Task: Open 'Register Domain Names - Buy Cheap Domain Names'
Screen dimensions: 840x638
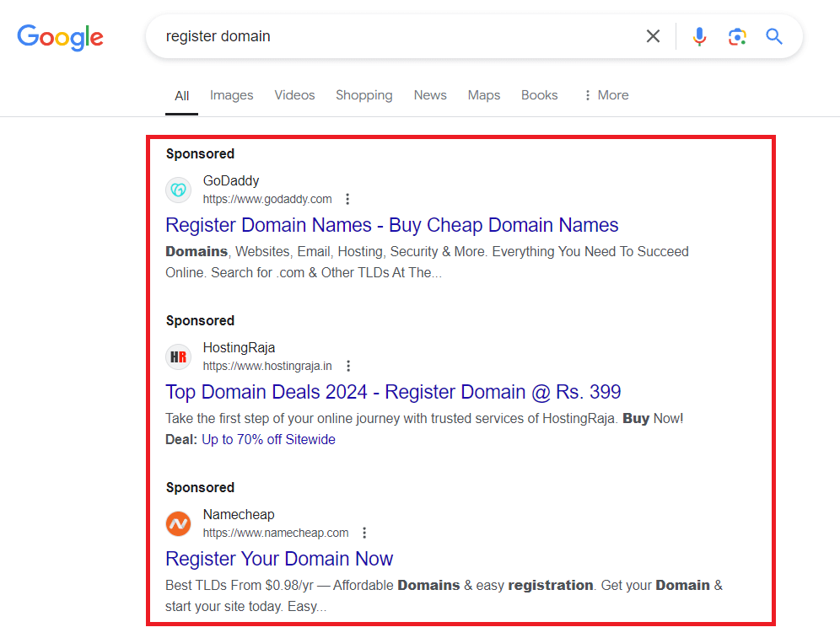Action: (392, 225)
